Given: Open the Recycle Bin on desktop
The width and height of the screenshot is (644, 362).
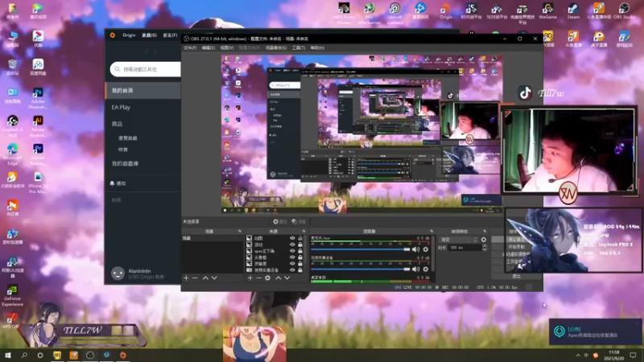Looking at the screenshot, I should [12, 67].
